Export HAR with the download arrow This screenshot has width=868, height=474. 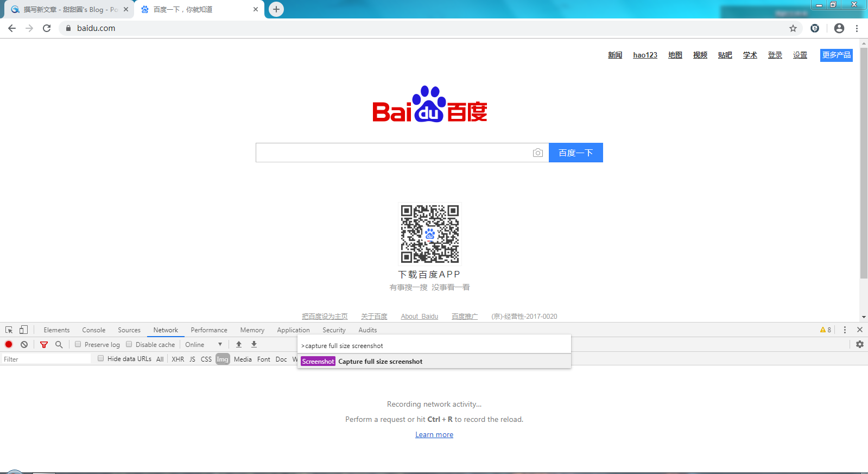click(254, 344)
